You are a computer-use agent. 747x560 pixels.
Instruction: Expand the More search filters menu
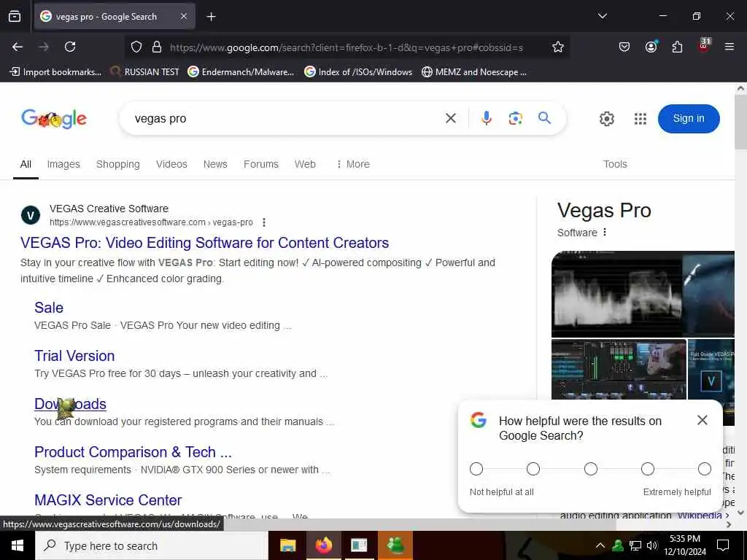point(353,164)
